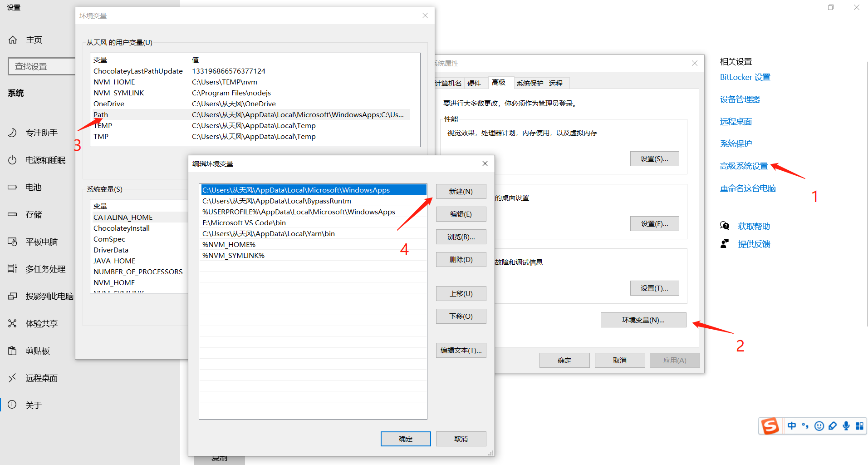This screenshot has width=868, height=465.
Task: Select the Yarn\bin path entry
Action: click(x=314, y=234)
